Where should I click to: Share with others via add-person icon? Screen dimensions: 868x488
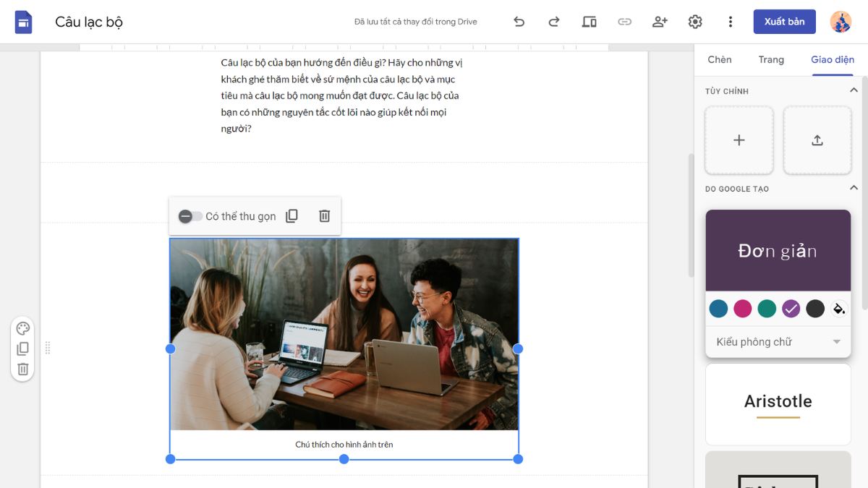click(x=660, y=22)
